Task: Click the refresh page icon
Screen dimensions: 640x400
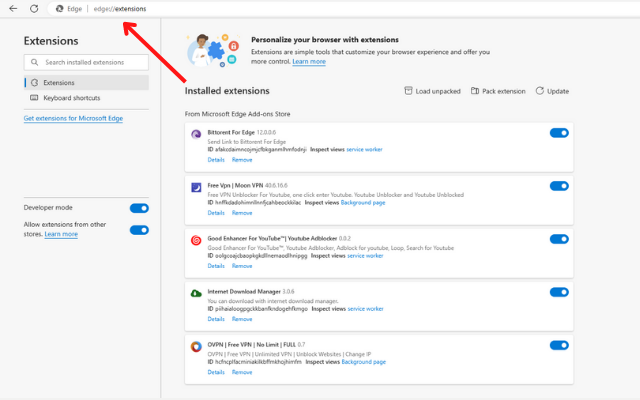Action: [x=34, y=9]
